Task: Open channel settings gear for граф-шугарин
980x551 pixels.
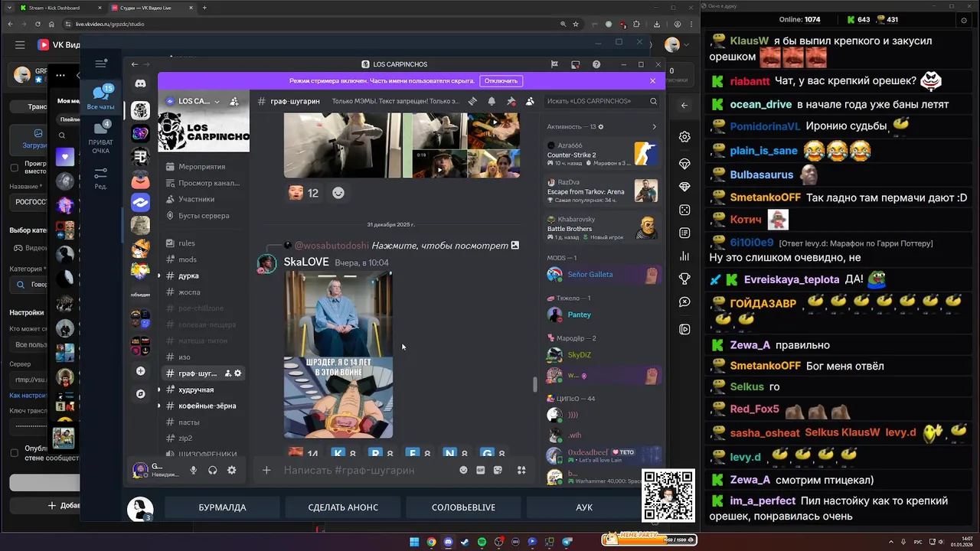Action: click(x=238, y=373)
